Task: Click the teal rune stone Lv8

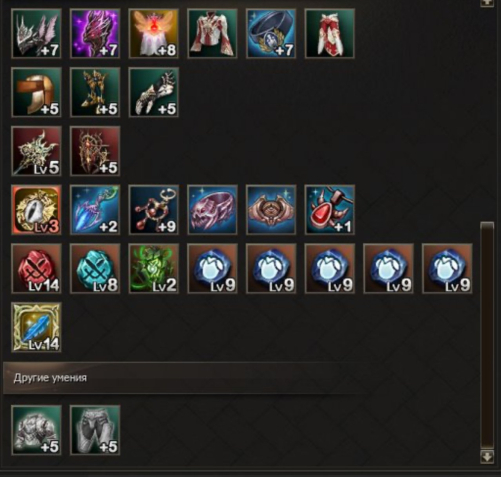Action: 95,269
